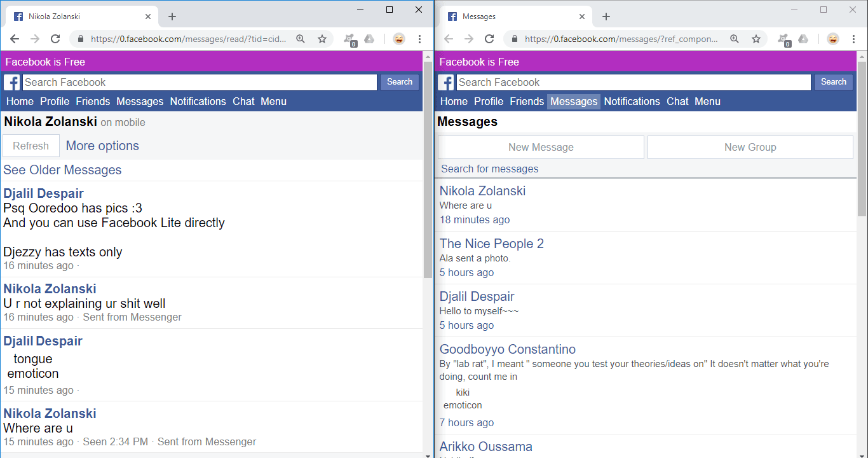Image resolution: width=868 pixels, height=458 pixels.
Task: Open Chrome menu dots in left window
Action: [420, 39]
